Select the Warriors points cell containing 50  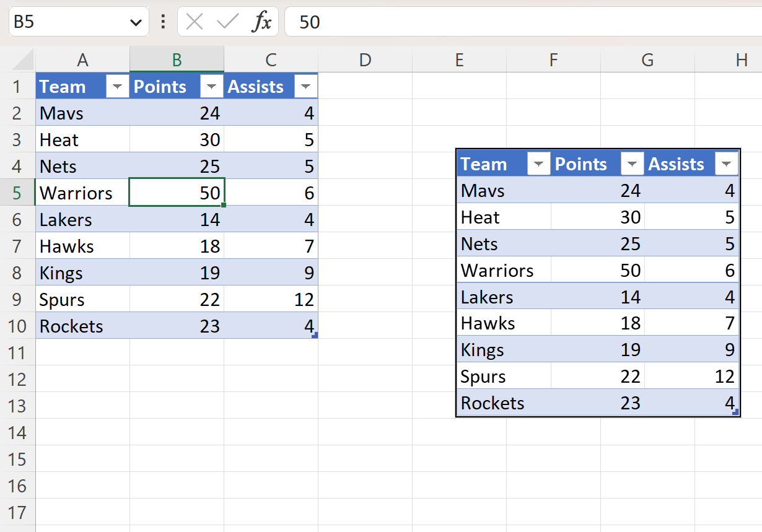click(177, 193)
